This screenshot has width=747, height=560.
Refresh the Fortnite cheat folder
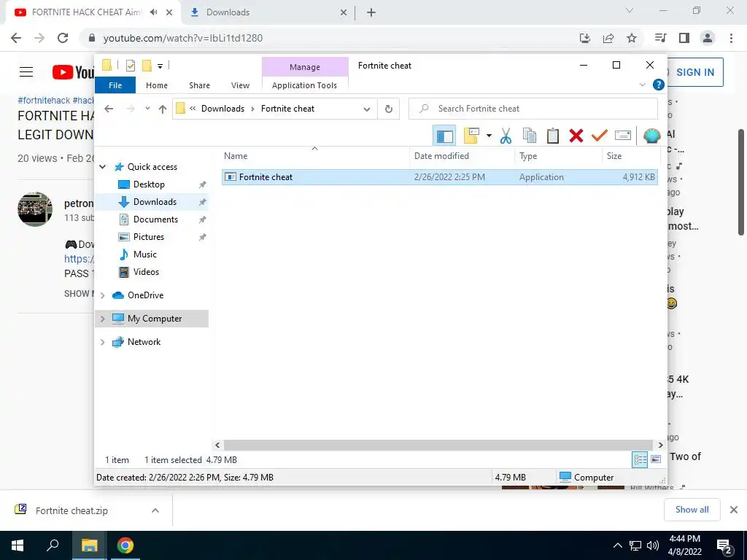point(389,109)
